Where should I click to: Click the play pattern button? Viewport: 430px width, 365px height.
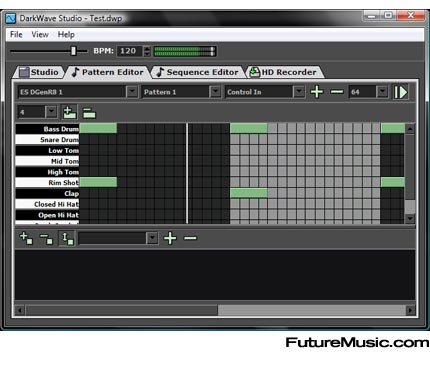pyautogui.click(x=400, y=92)
